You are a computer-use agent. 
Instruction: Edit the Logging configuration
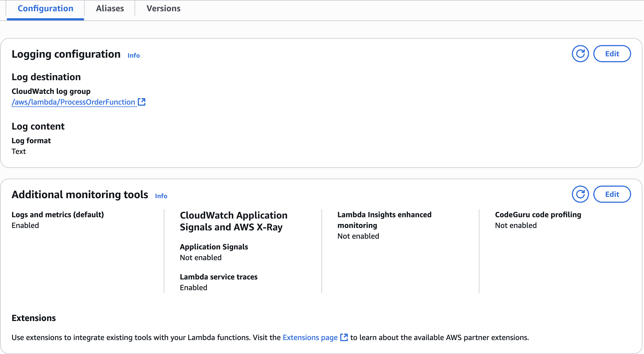click(612, 54)
